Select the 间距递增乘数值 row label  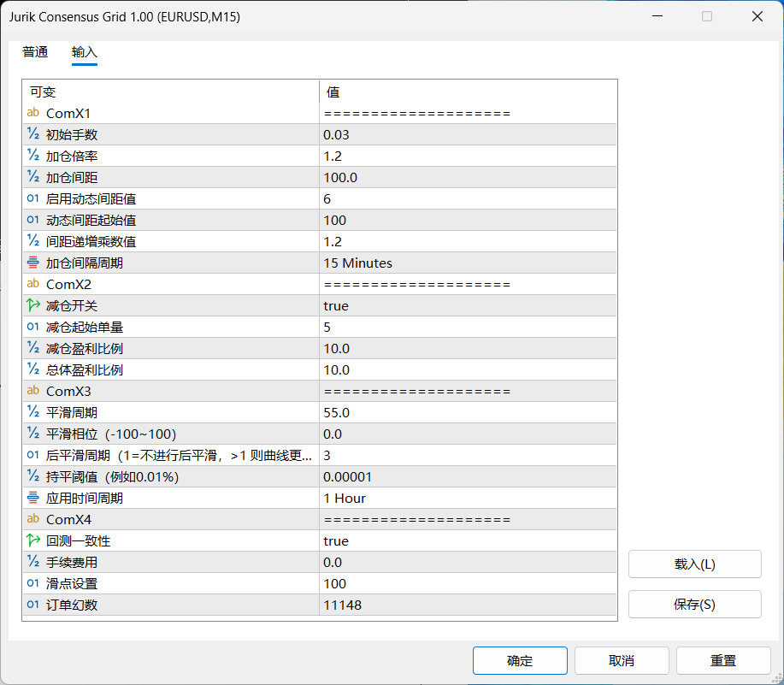(x=91, y=241)
